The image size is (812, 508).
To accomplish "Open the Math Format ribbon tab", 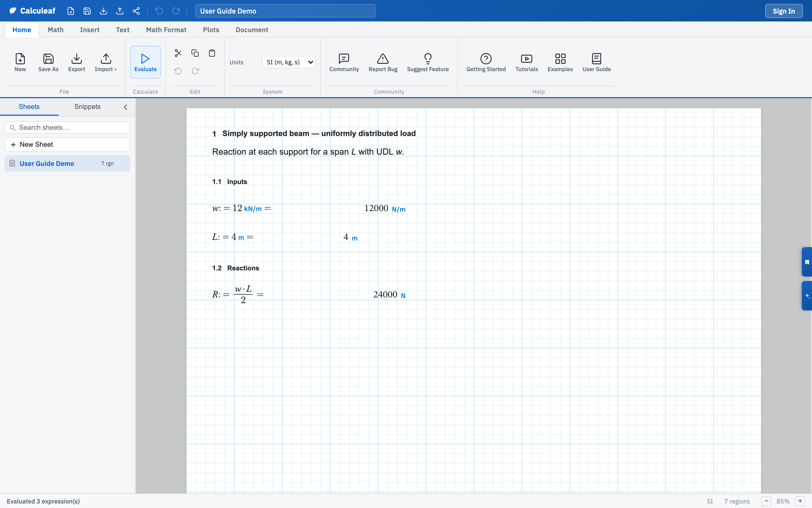I will click(x=166, y=30).
